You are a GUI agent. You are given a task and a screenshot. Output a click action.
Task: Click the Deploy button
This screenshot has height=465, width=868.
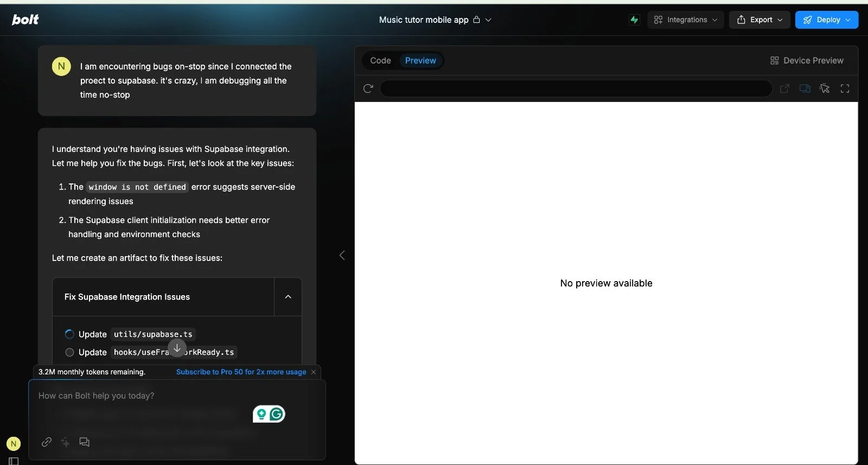coord(827,20)
